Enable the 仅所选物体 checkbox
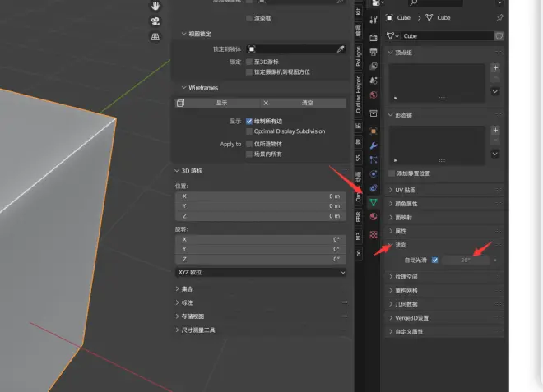This screenshot has width=543, height=392. pyautogui.click(x=249, y=144)
